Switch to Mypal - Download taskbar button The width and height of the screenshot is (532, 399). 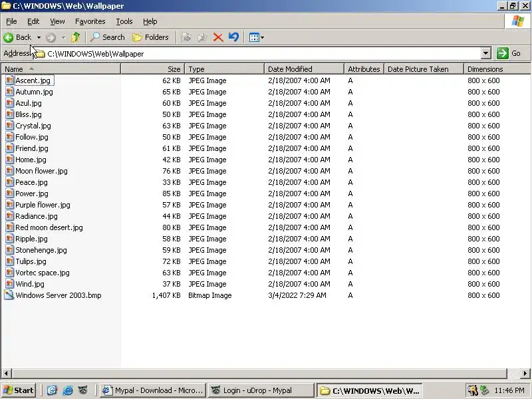click(x=154, y=390)
